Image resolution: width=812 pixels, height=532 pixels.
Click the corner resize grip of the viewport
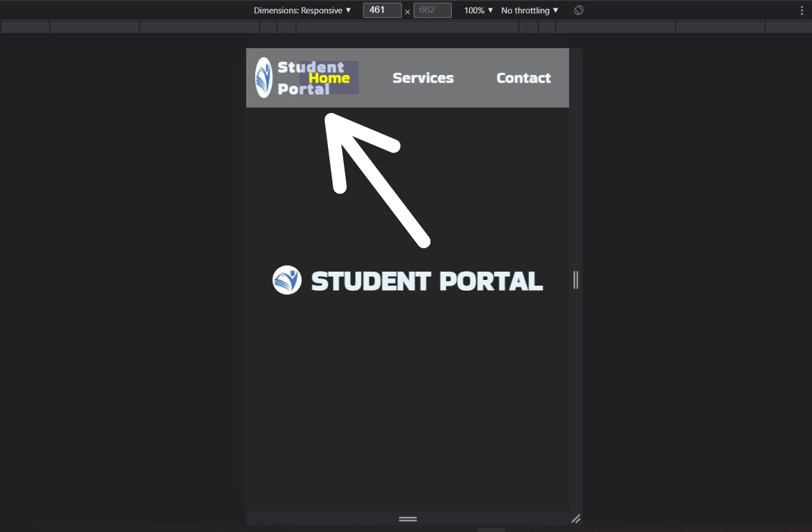pyautogui.click(x=576, y=519)
